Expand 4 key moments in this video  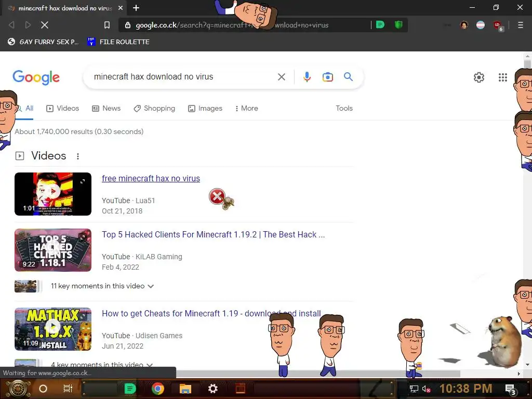(102, 364)
